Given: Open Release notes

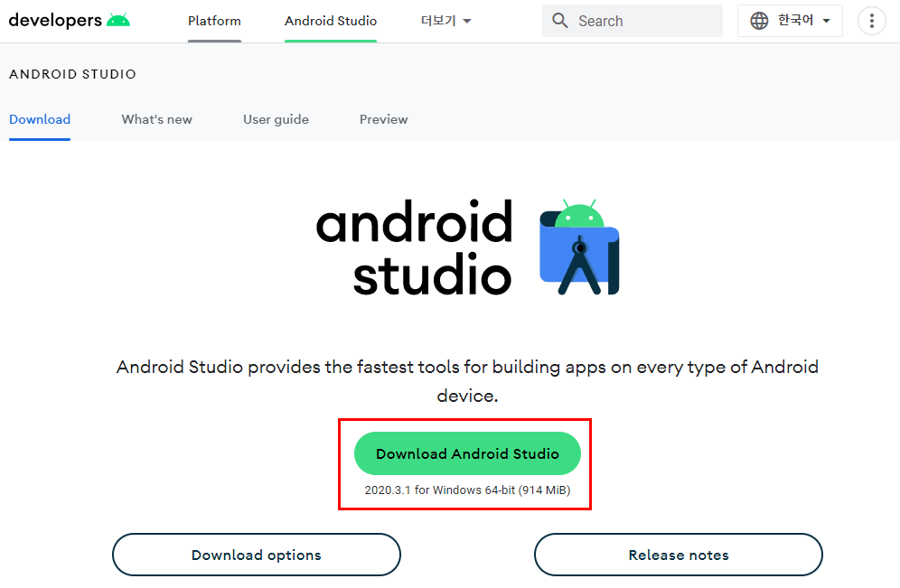Looking at the screenshot, I should click(x=679, y=555).
